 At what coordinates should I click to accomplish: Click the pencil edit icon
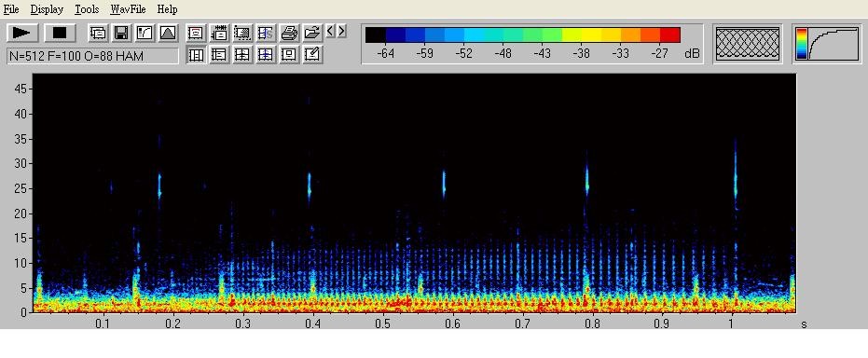tap(312, 55)
